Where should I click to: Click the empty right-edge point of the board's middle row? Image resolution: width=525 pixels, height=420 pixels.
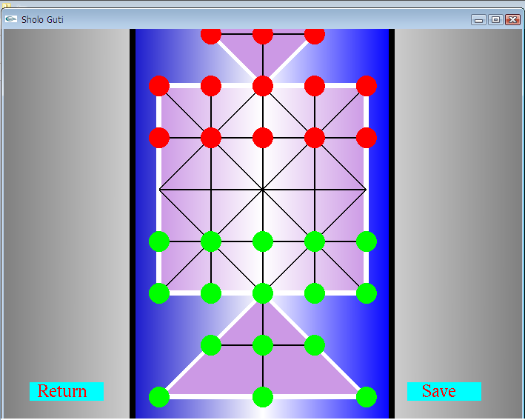[367, 190]
